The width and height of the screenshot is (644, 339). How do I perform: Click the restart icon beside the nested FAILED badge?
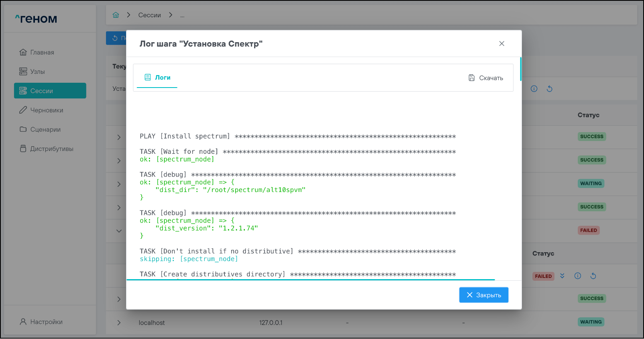(593, 276)
